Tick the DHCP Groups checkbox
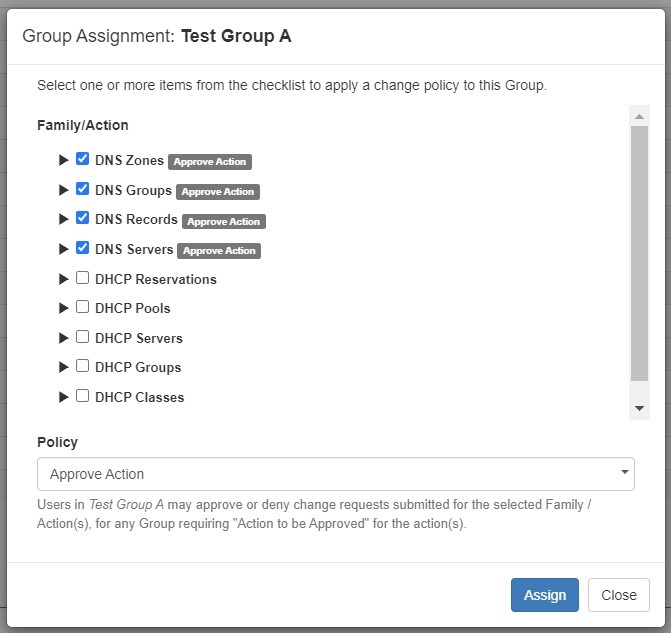The width and height of the screenshot is (671, 633). 83,367
